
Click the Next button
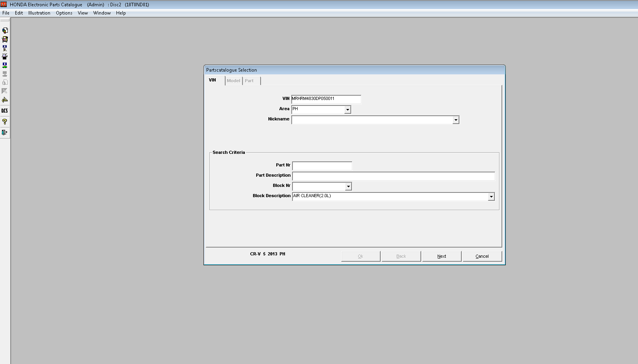pyautogui.click(x=442, y=256)
